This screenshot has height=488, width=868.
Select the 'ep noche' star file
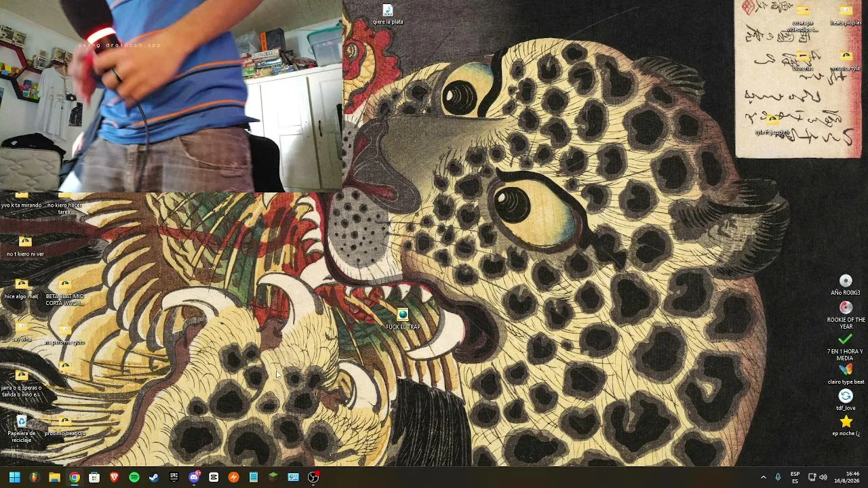click(x=846, y=426)
